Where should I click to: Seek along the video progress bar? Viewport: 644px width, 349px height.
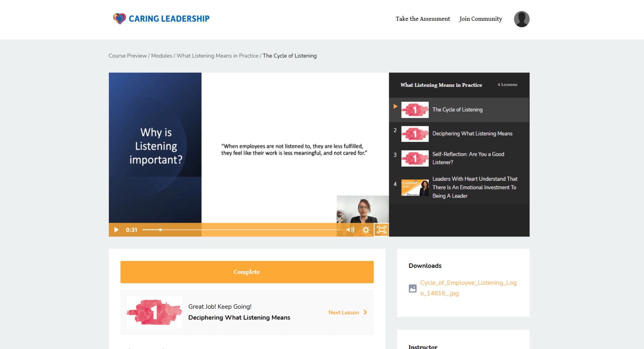pos(240,230)
